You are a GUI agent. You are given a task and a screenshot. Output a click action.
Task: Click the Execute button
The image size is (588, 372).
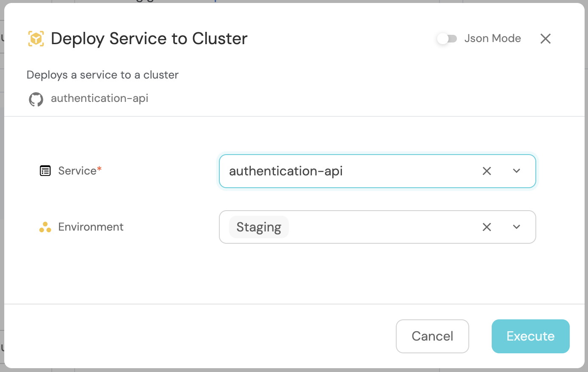pyautogui.click(x=530, y=336)
